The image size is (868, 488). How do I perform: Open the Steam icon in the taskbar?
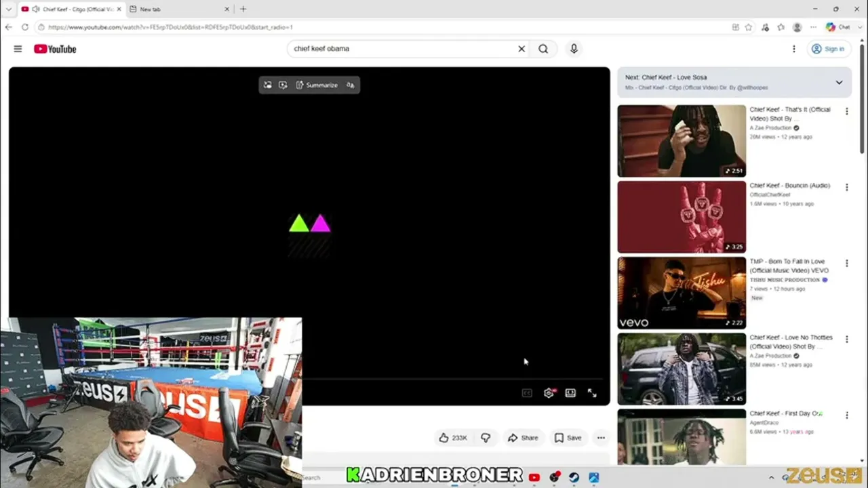(x=574, y=477)
